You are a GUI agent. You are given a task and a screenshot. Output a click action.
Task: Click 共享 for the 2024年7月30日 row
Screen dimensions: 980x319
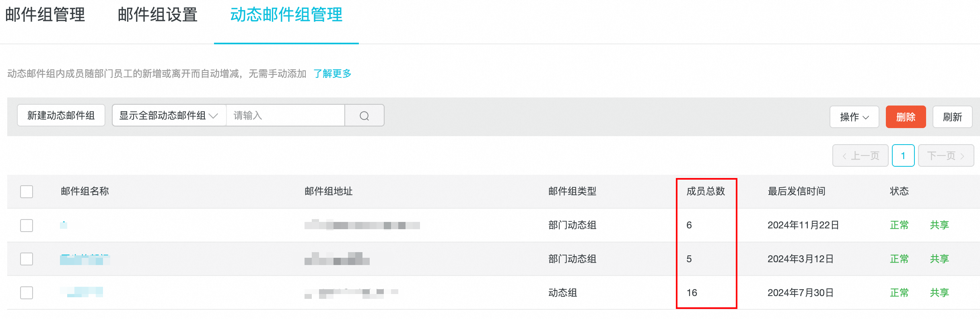[939, 293]
